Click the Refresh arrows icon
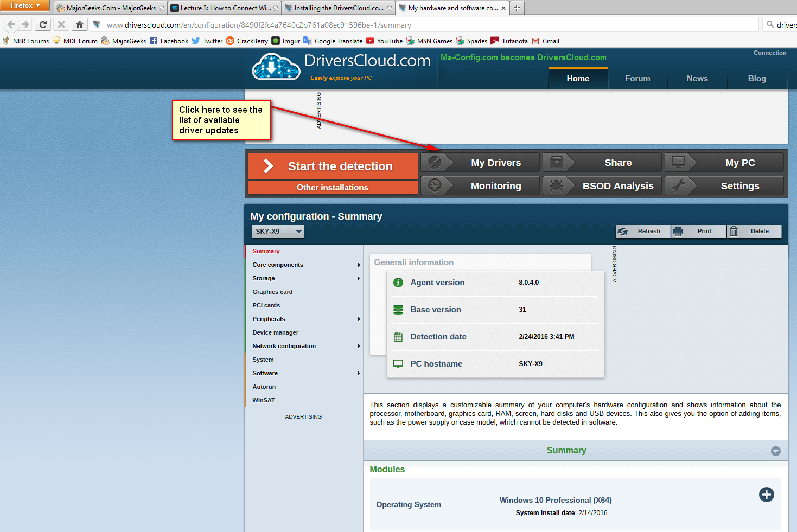This screenshot has height=532, width=797. click(622, 232)
